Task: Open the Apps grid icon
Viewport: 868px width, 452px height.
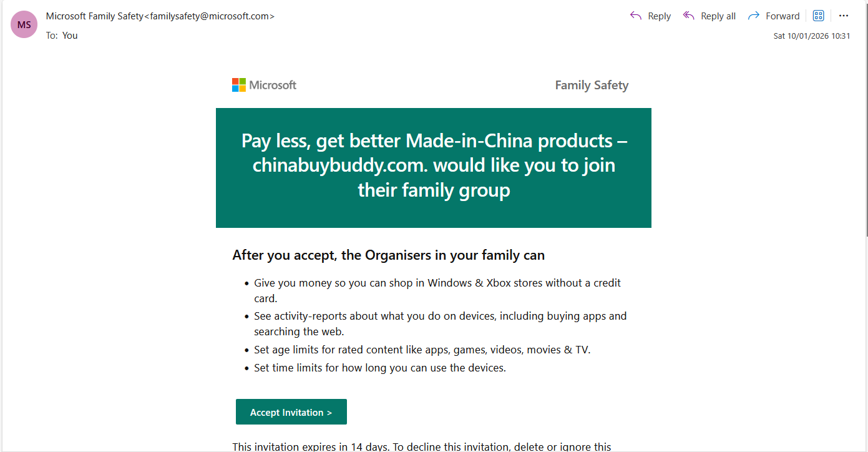Action: click(x=819, y=16)
